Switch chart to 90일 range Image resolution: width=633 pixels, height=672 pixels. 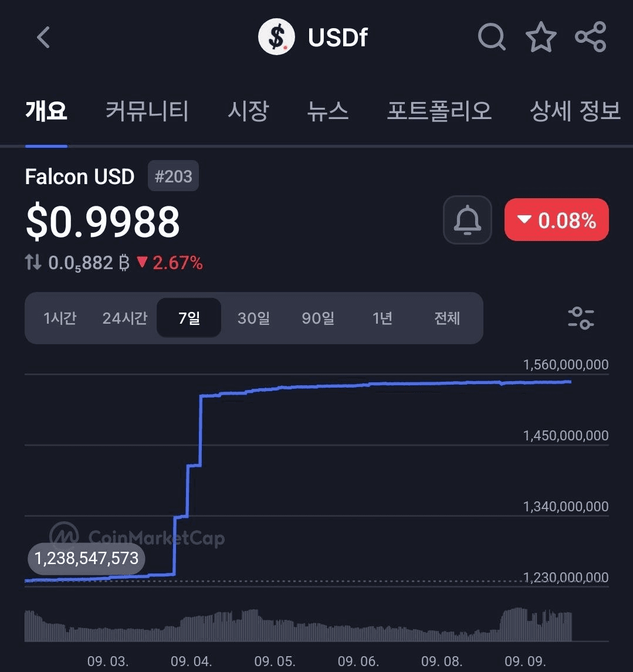(x=318, y=318)
